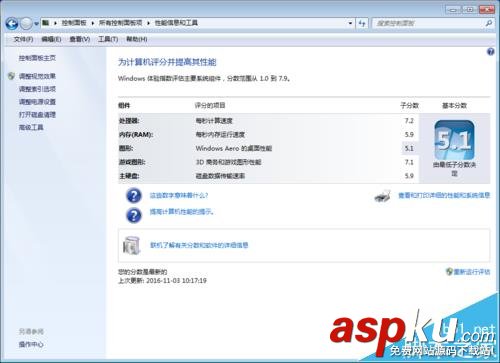
Task: Click the printer icon
Action: (x=382, y=196)
